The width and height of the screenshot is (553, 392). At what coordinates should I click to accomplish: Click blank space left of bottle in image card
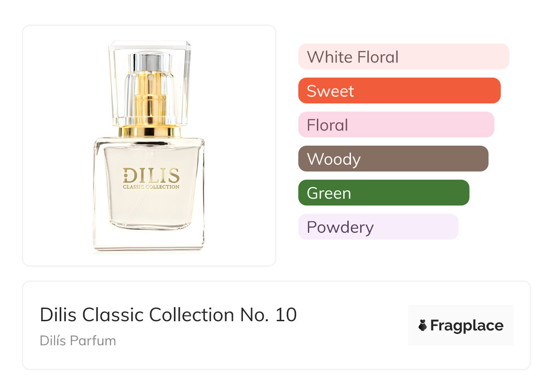click(57, 145)
